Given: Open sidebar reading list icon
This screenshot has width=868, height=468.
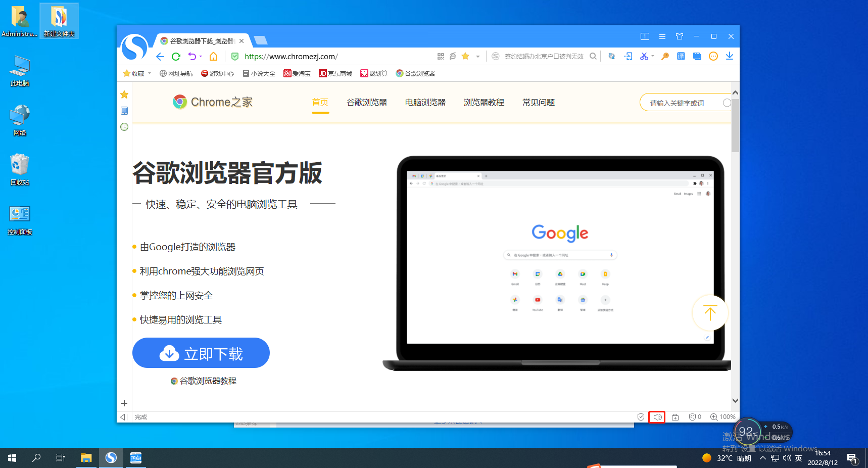Looking at the screenshot, I should 124,111.
